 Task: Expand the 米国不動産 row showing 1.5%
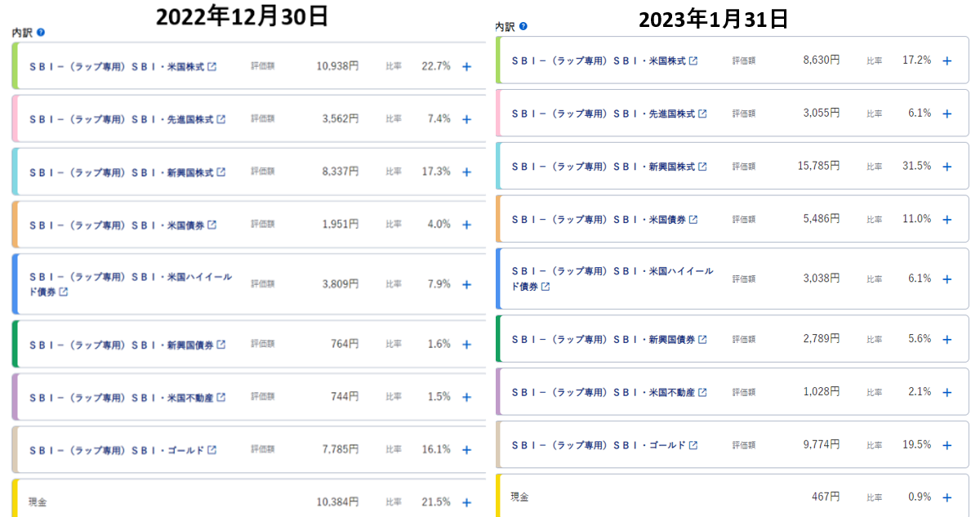[466, 397]
